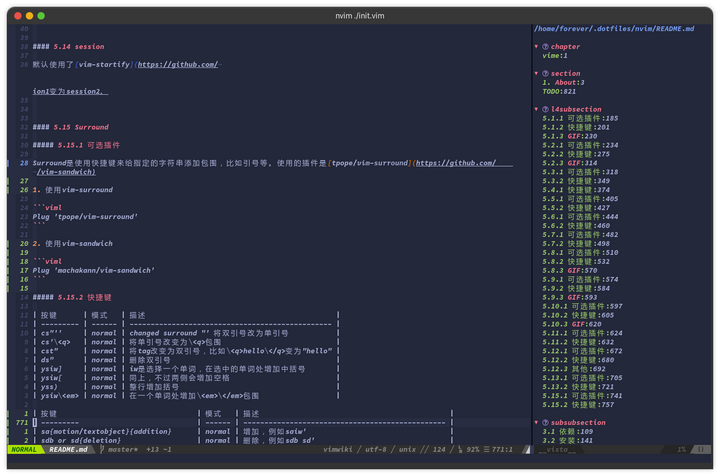
Task: Open the /vim-sandwich) link continuation
Action: [66, 172]
